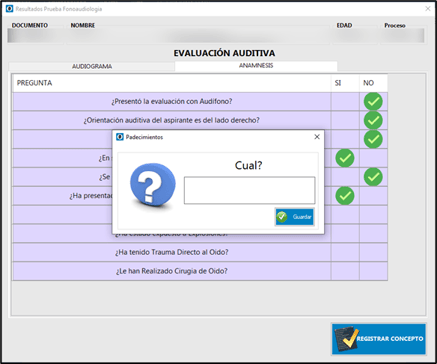Screen dimensions: 437x364
Task: Click '¿Presentó la evaluación con Audífono?' row text
Action: 172,102
